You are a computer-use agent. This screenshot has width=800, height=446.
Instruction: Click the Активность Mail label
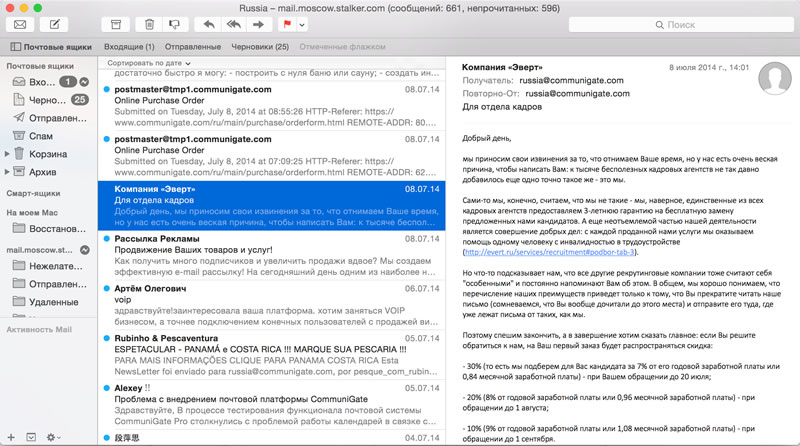click(x=39, y=330)
